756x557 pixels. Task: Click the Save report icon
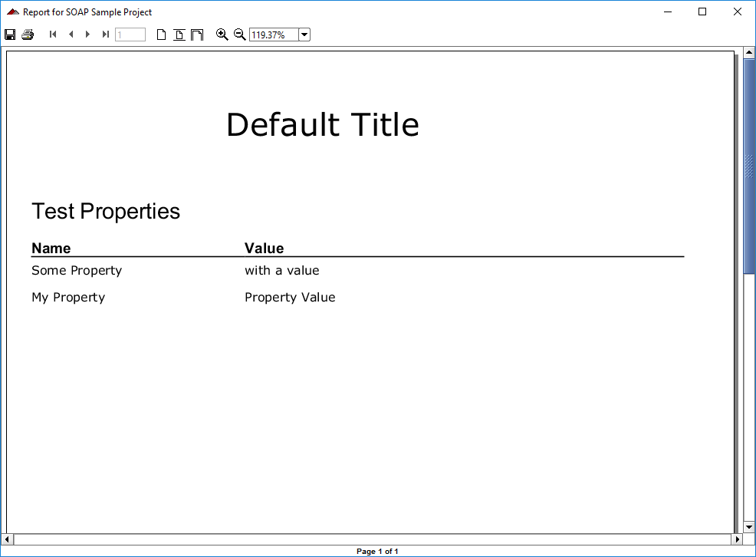[x=10, y=34]
